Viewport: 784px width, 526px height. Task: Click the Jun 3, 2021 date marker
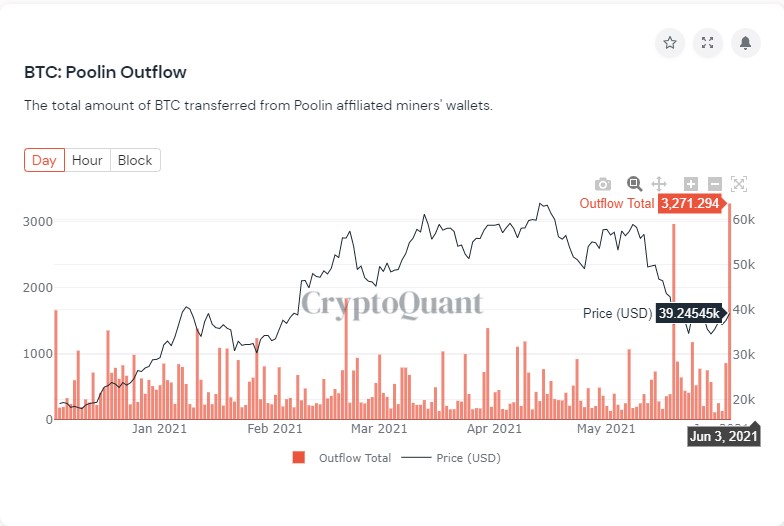click(x=724, y=436)
